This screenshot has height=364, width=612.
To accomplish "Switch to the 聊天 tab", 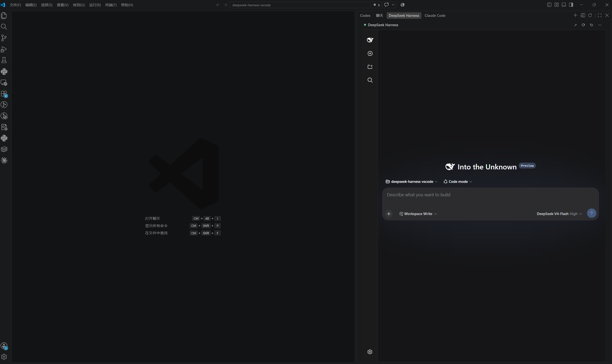I will [x=379, y=15].
